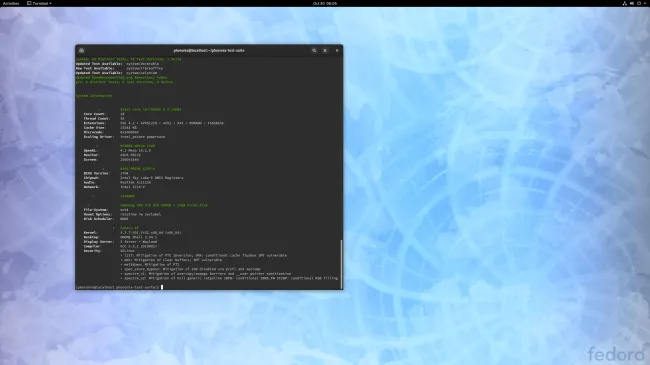Click the Cache Size label

click(x=95, y=128)
